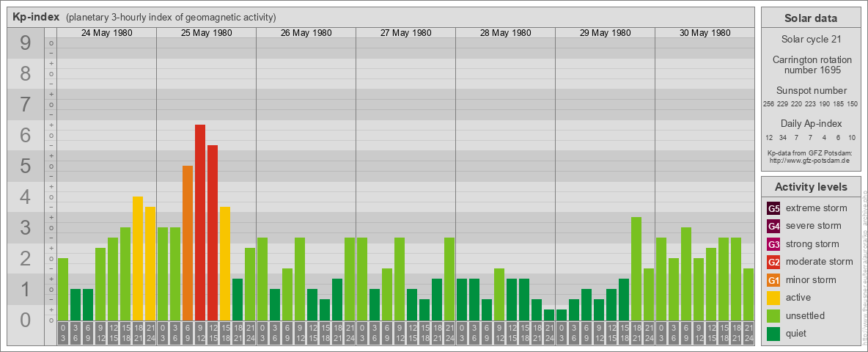Click the extreme storm legend label

click(817, 208)
